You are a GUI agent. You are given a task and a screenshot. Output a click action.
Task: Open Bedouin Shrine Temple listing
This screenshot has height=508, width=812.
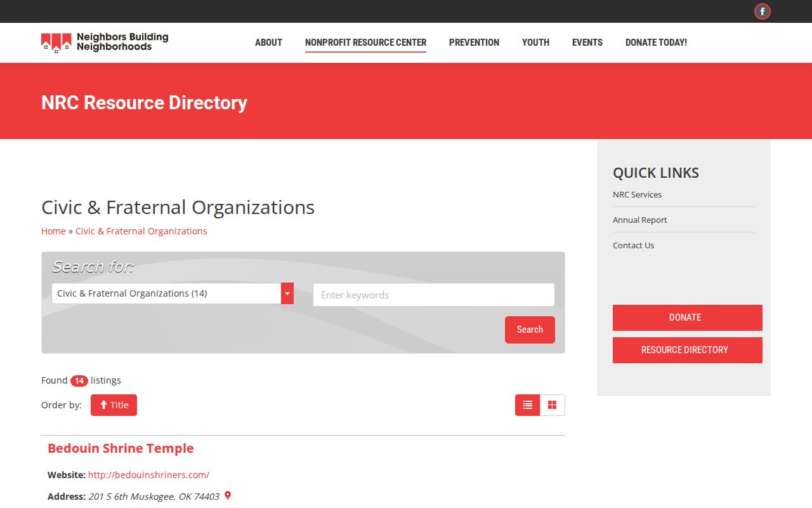click(121, 448)
